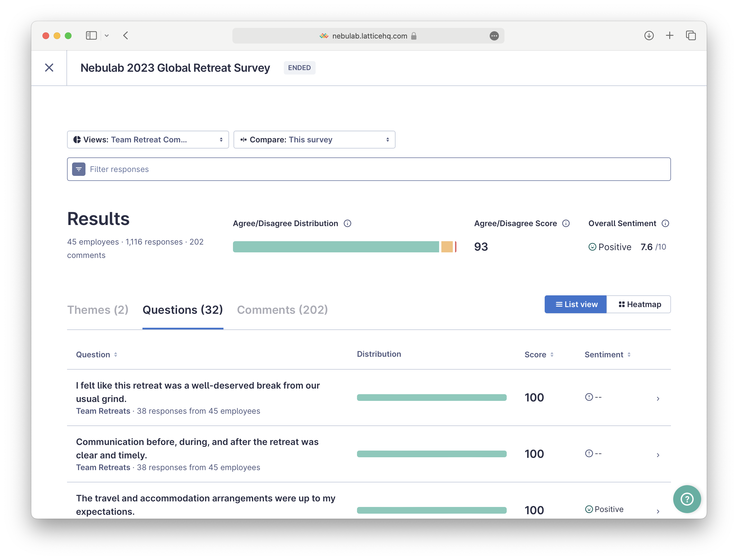
Task: Switch to Heatmap view
Action: coord(639,304)
